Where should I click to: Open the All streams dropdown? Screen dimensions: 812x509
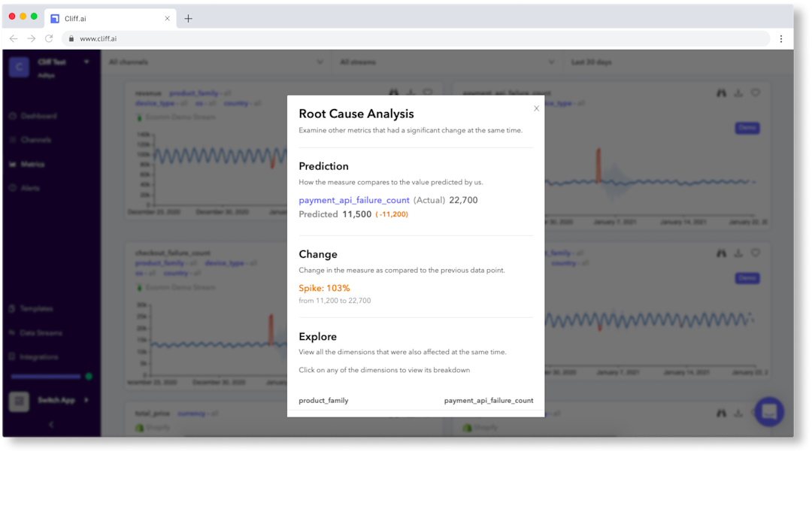coord(447,62)
